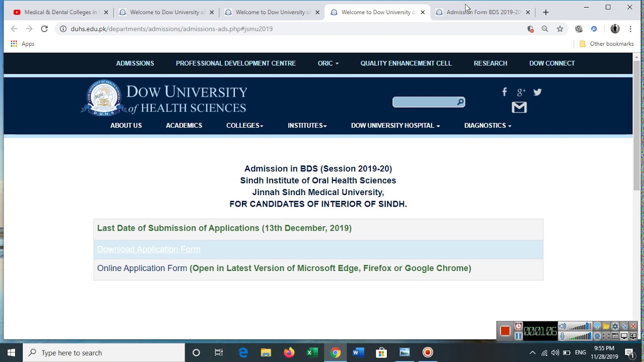This screenshot has width=644, height=362.
Task: Click the Windows taskbar search box
Action: (104, 352)
